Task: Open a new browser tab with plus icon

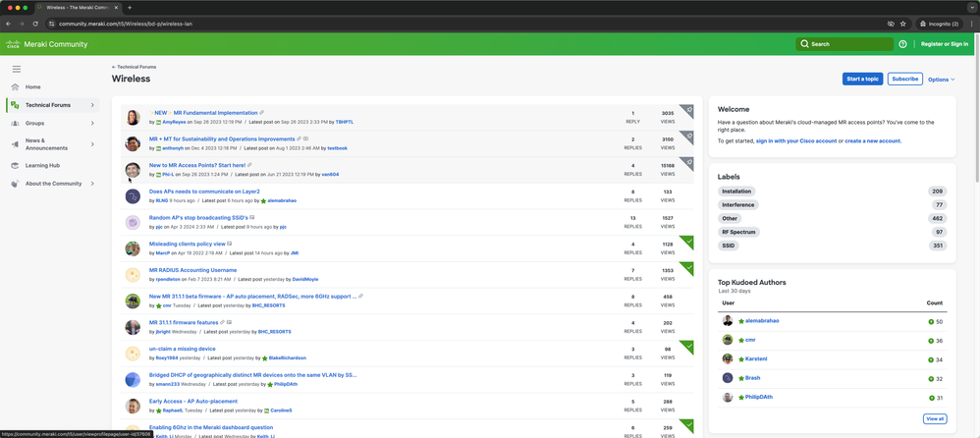Action: [x=130, y=8]
